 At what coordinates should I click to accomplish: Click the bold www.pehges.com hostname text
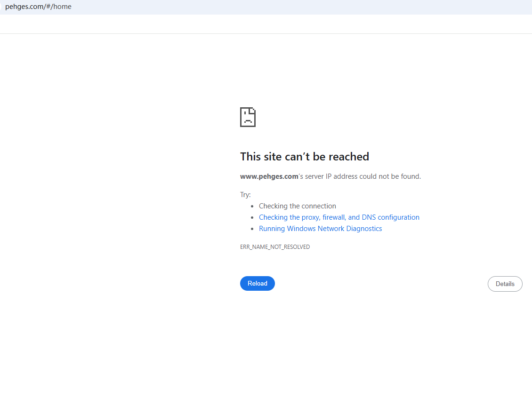tap(269, 176)
